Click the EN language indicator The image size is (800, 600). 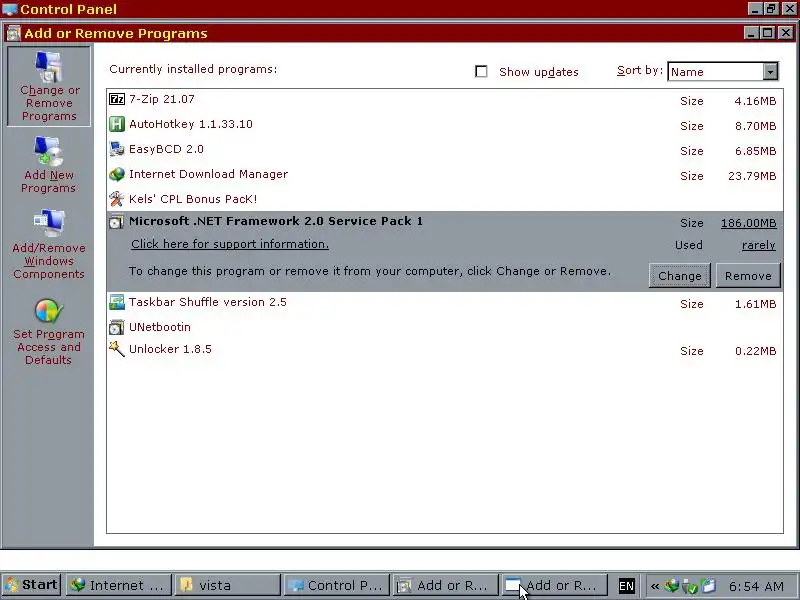pos(627,586)
